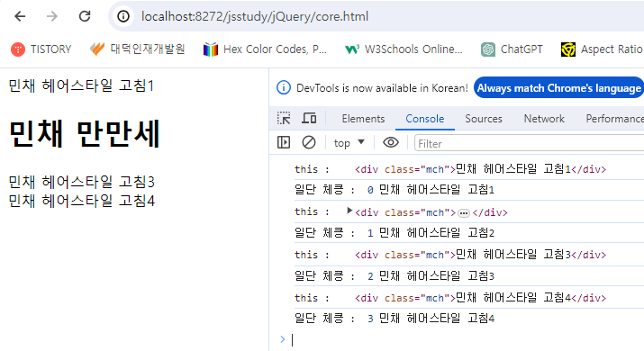Image resolution: width=644 pixels, height=351 pixels.
Task: Click the DevTools info notice icon
Action: pyautogui.click(x=284, y=88)
